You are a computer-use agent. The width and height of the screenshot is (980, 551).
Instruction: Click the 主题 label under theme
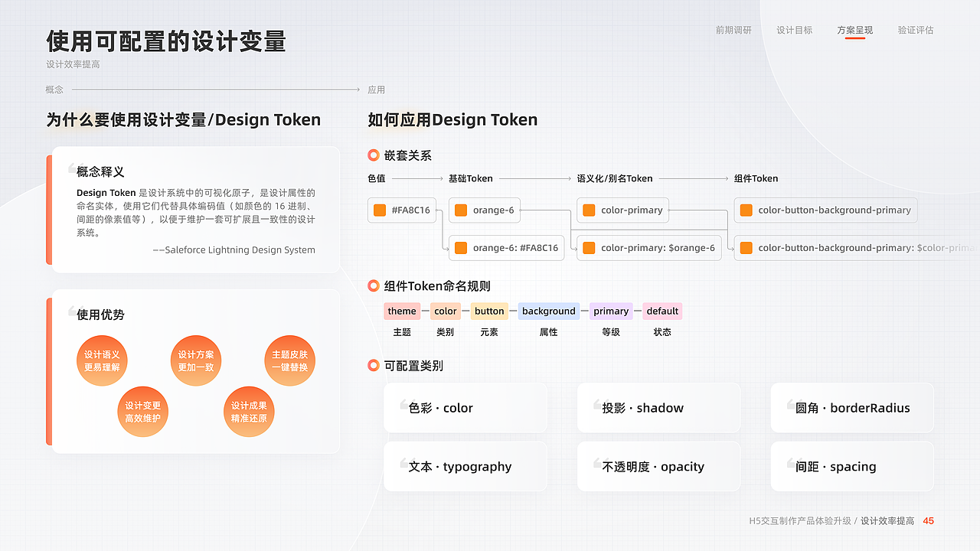[402, 332]
